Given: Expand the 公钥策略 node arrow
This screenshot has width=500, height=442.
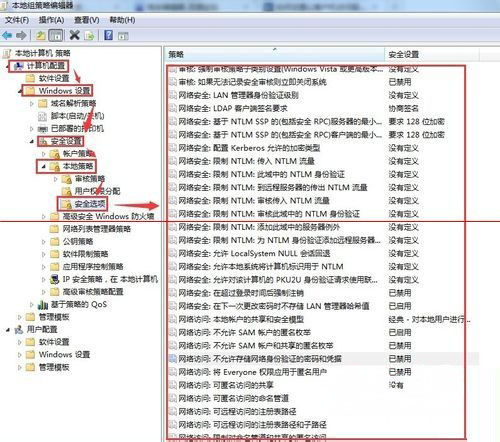Looking at the screenshot, I should pyautogui.click(x=44, y=241).
